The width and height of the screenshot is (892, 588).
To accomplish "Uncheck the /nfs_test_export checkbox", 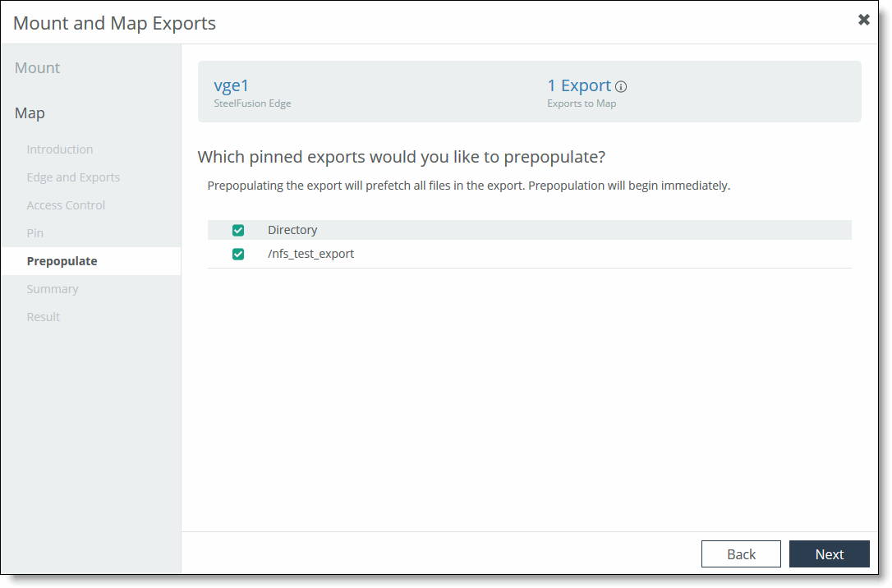I will (238, 255).
